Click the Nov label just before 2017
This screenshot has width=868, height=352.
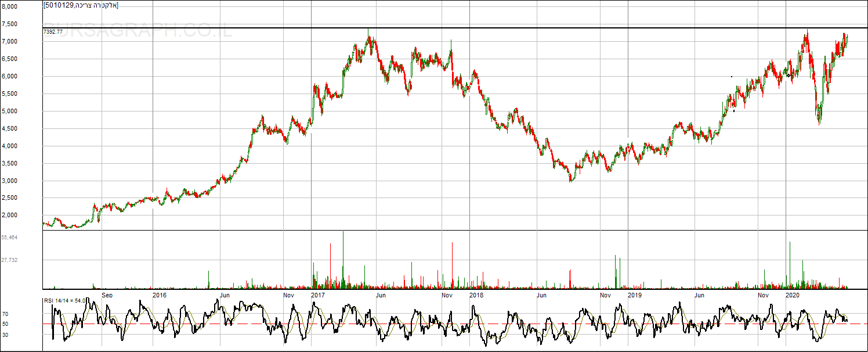pyautogui.click(x=289, y=294)
